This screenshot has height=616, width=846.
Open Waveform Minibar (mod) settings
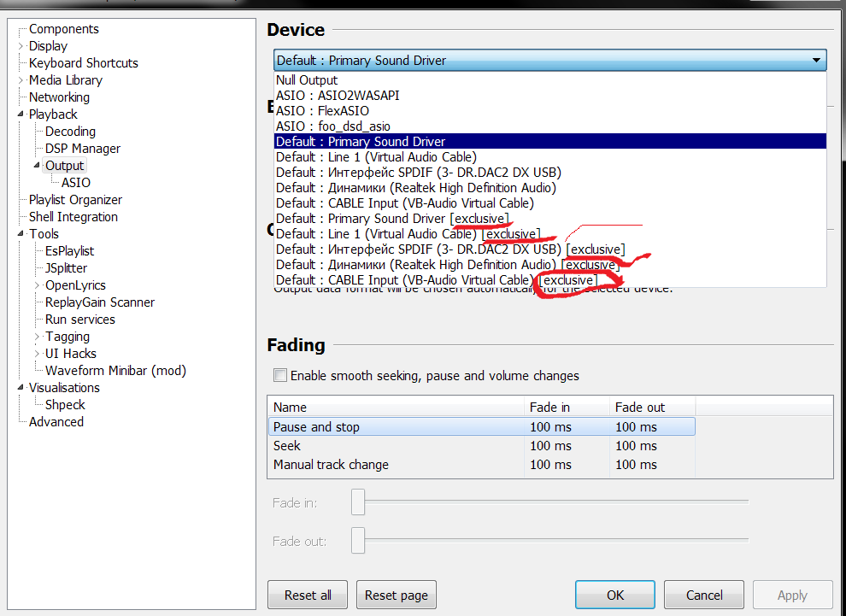(115, 371)
